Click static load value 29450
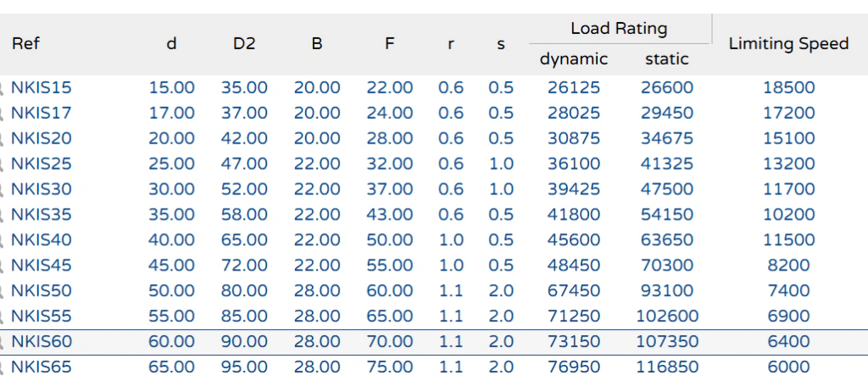Viewport: 868px width, 392px height. click(x=667, y=113)
